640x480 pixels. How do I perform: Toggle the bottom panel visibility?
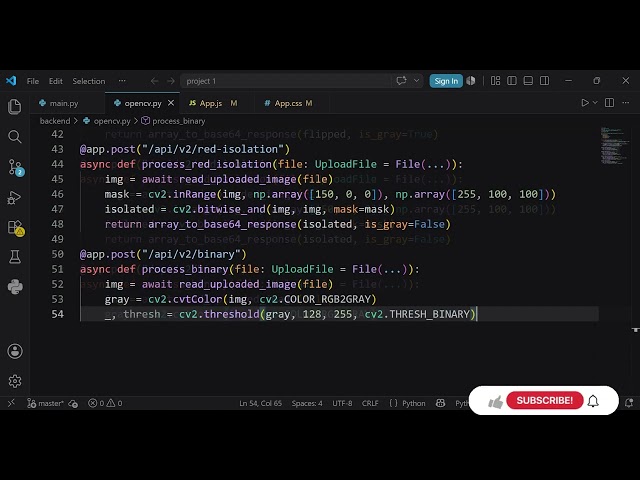point(528,81)
